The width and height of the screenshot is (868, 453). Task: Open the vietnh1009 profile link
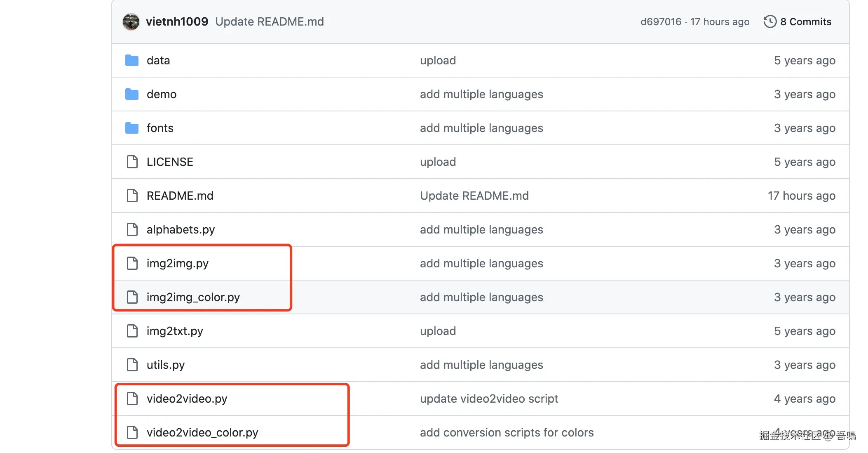point(177,21)
